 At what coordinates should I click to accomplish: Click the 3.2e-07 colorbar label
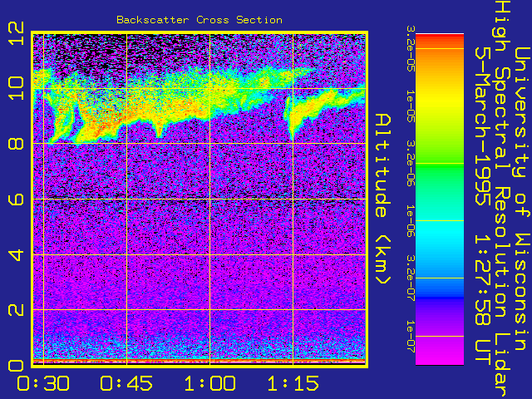[x=411, y=278]
